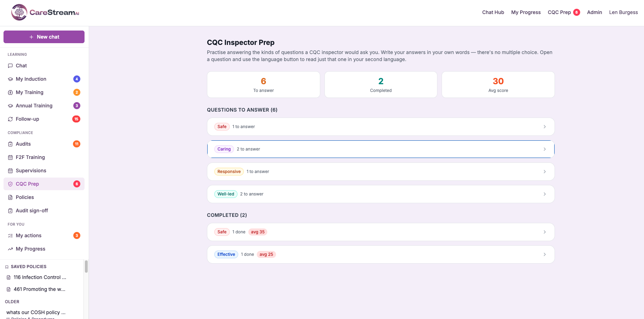Click the My actions checklist icon
The height and width of the screenshot is (319, 644).
coord(10,235)
